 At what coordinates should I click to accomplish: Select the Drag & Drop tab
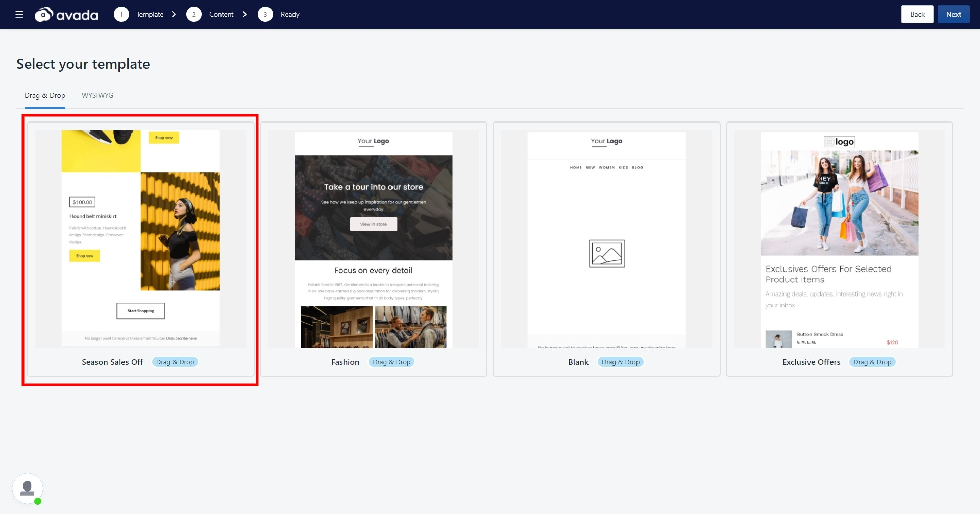45,95
